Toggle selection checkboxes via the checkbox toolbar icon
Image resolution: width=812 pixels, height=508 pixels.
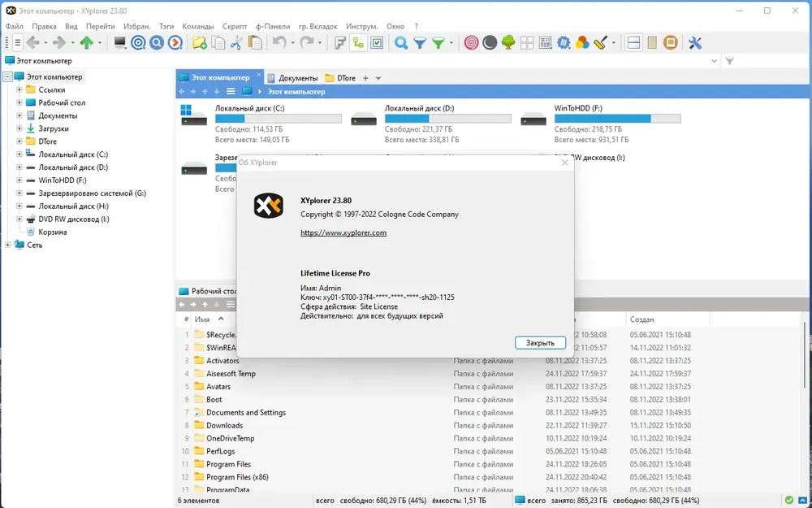point(377,43)
